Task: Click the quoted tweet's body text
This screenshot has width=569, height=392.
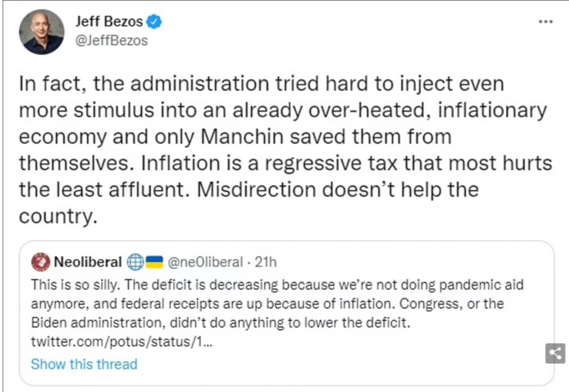Action: [x=263, y=303]
